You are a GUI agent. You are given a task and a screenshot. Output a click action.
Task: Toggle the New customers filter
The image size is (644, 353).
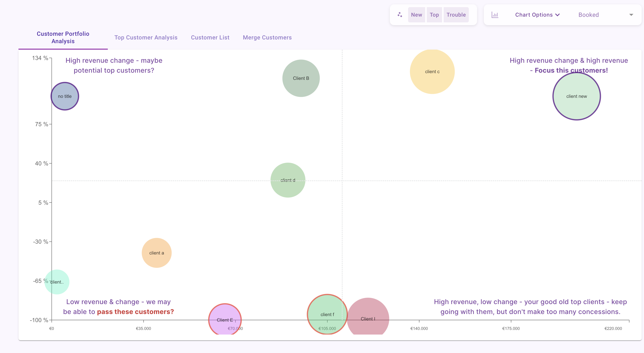(416, 15)
